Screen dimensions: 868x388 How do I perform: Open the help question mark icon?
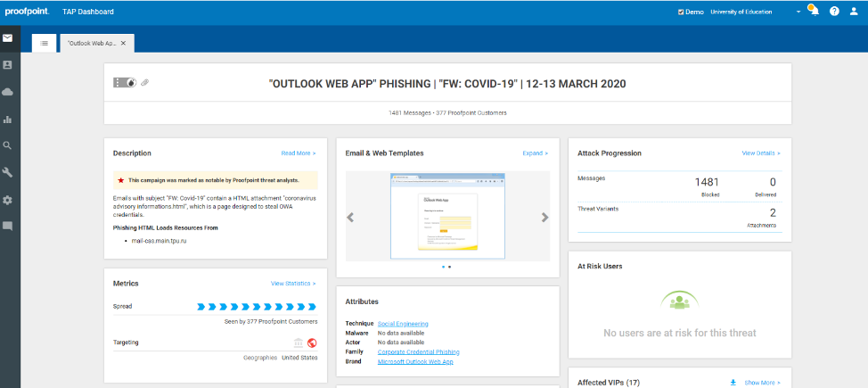click(x=834, y=12)
